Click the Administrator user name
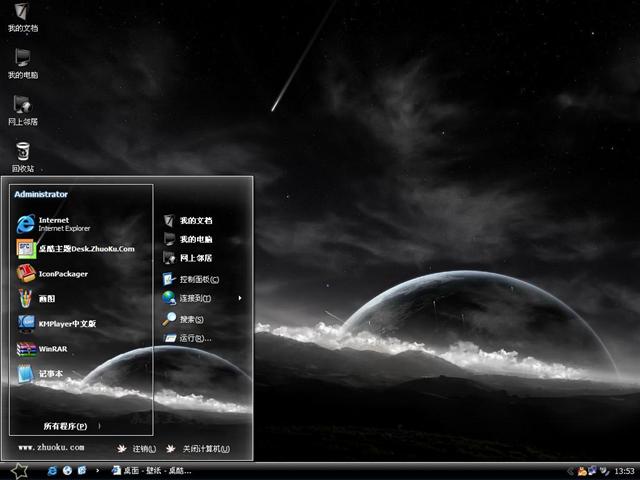Screen dimensions: 640x480 41,194
